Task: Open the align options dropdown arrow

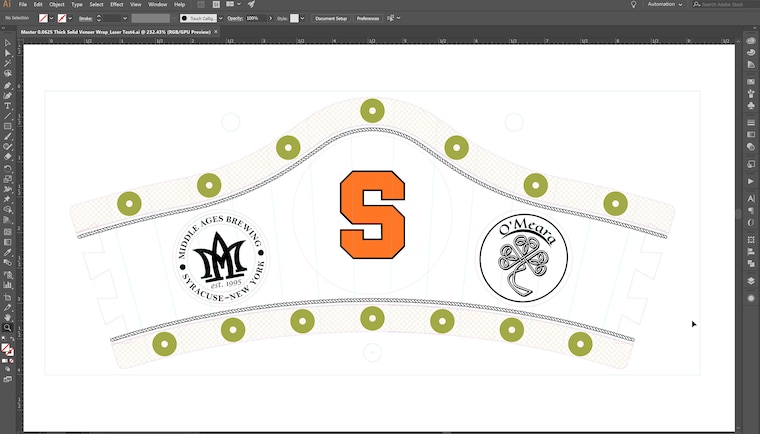Action: click(x=398, y=18)
